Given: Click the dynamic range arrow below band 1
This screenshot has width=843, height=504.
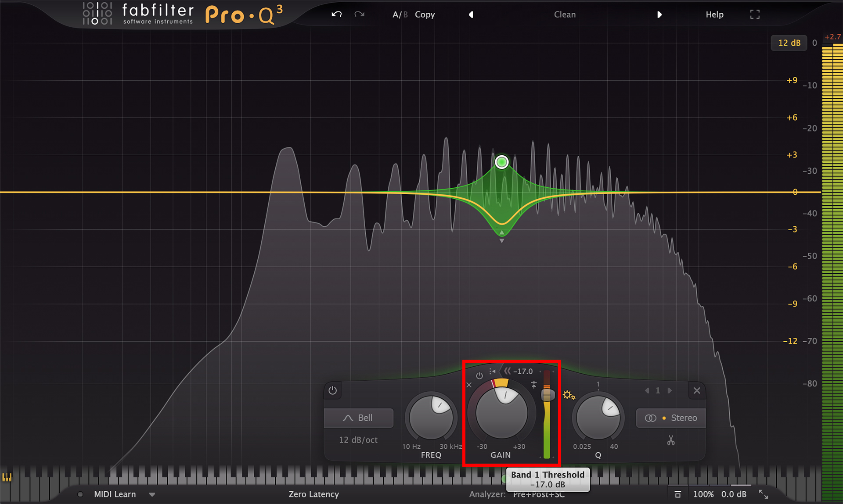Looking at the screenshot, I should (x=501, y=241).
